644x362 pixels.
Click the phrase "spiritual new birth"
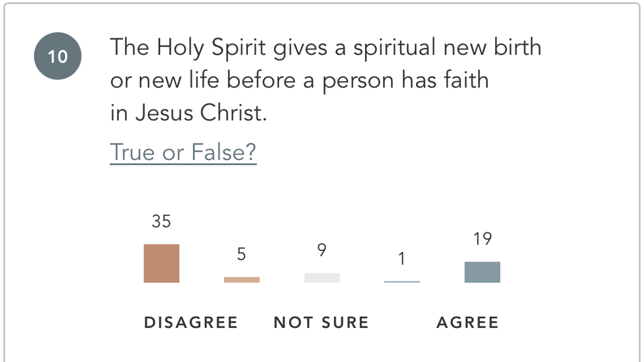(x=447, y=48)
